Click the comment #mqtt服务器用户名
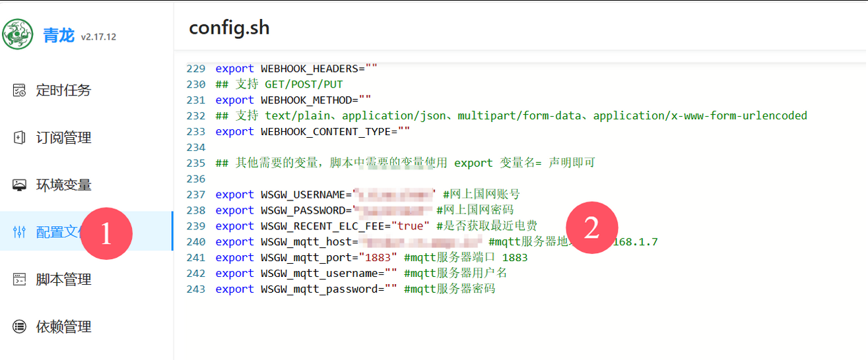 pyautogui.click(x=455, y=274)
